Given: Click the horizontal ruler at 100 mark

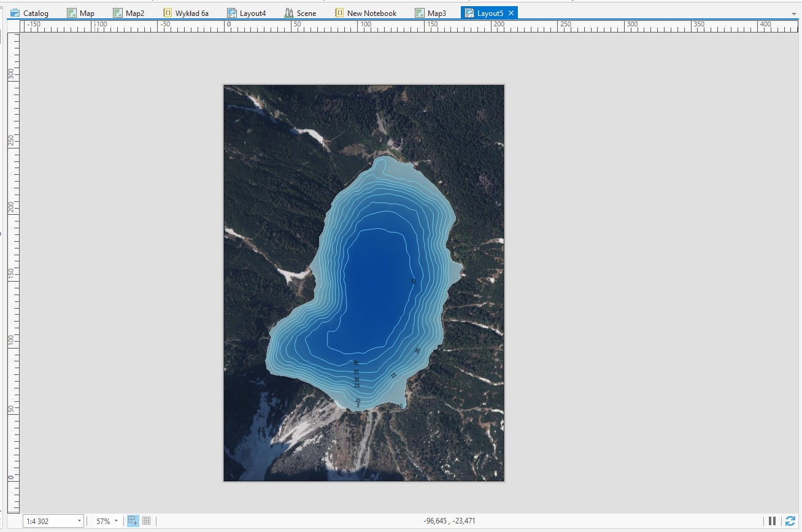Looking at the screenshot, I should tap(366, 26).
